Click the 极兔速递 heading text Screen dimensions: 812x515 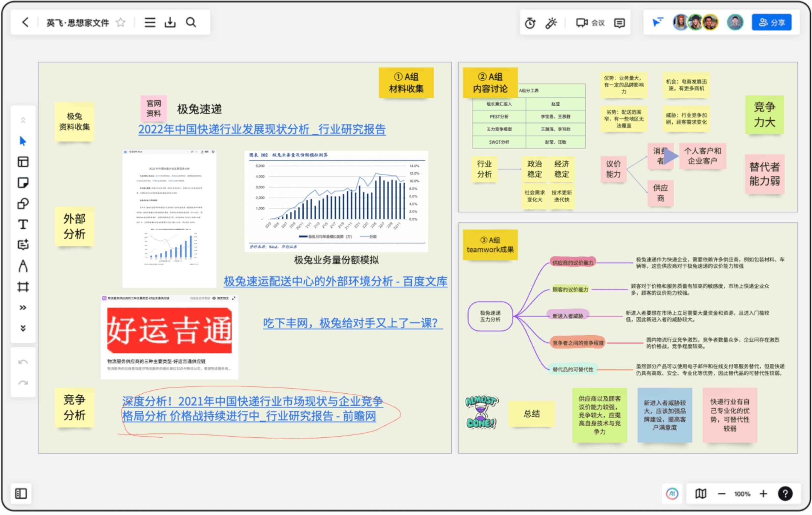pyautogui.click(x=199, y=109)
